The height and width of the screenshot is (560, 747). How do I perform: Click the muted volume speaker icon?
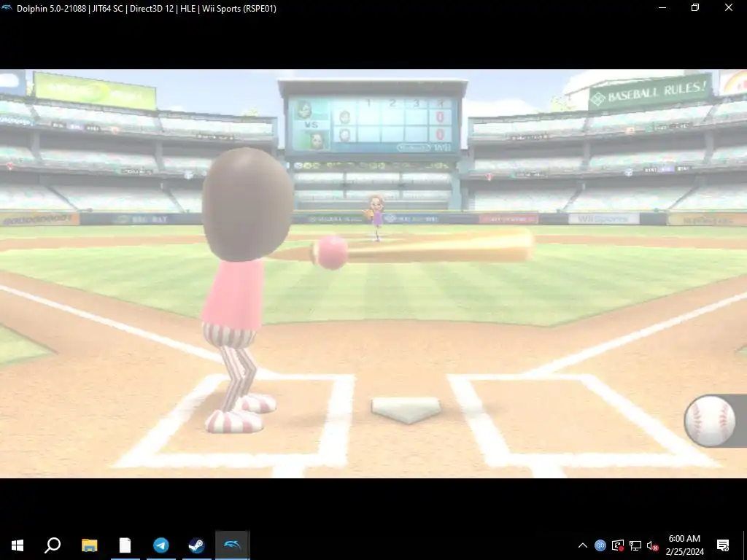[x=653, y=545]
